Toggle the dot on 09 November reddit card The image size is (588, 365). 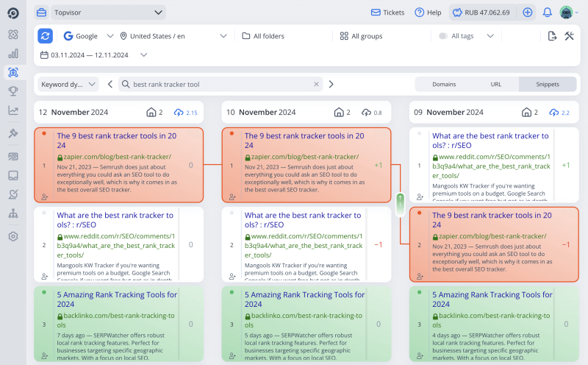[x=419, y=133]
